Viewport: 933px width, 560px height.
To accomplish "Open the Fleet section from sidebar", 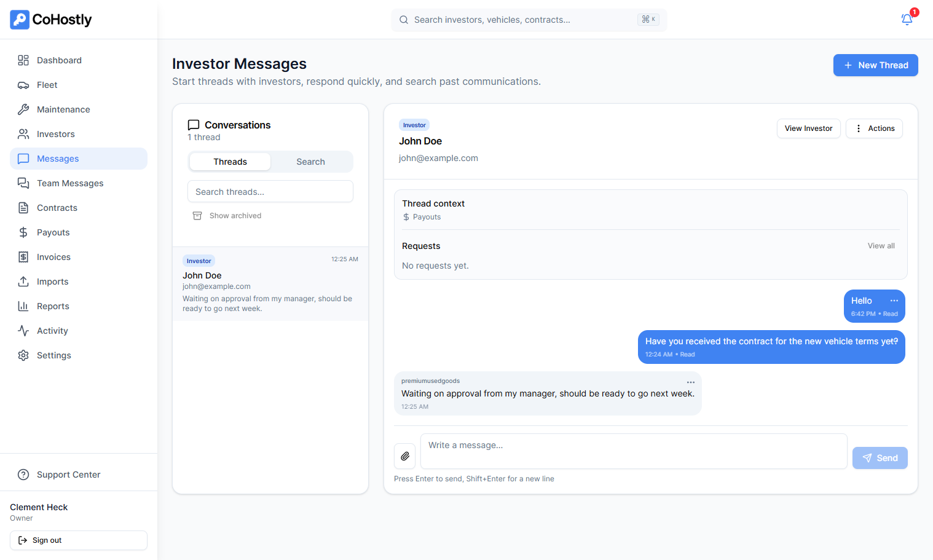I will click(x=23, y=85).
